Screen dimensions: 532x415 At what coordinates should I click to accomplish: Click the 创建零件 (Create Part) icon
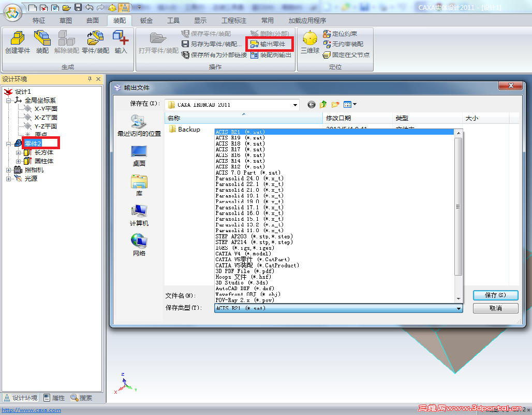(x=18, y=42)
